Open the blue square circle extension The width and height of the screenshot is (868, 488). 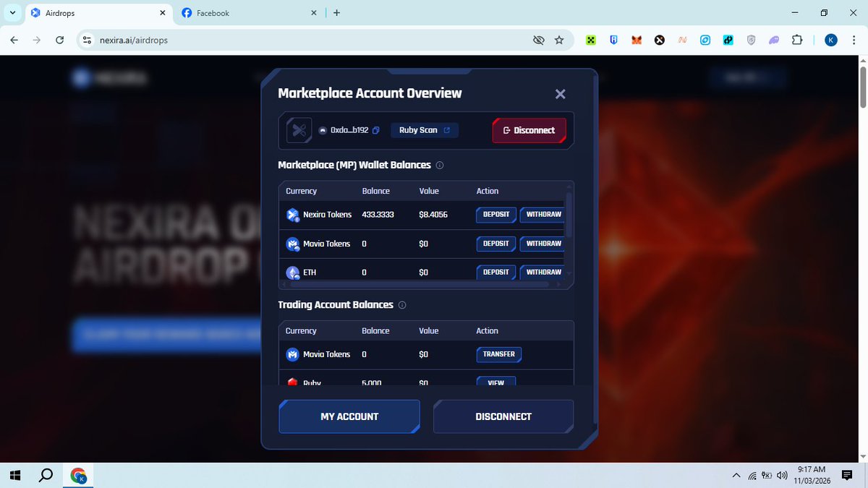705,40
